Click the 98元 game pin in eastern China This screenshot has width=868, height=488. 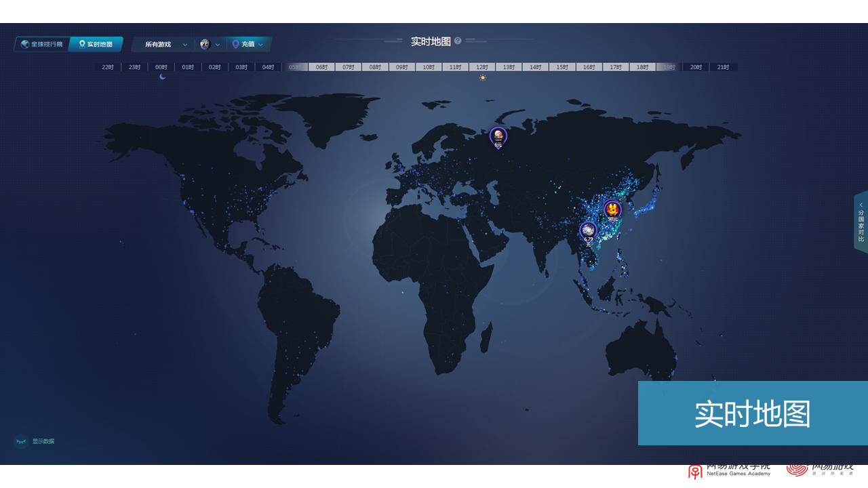coord(612,209)
